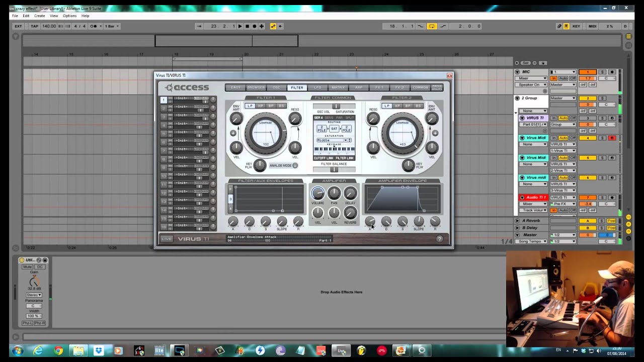Switch to the OSC tab in Virus TI
Image resolution: width=644 pixels, height=362 pixels.
point(276,87)
